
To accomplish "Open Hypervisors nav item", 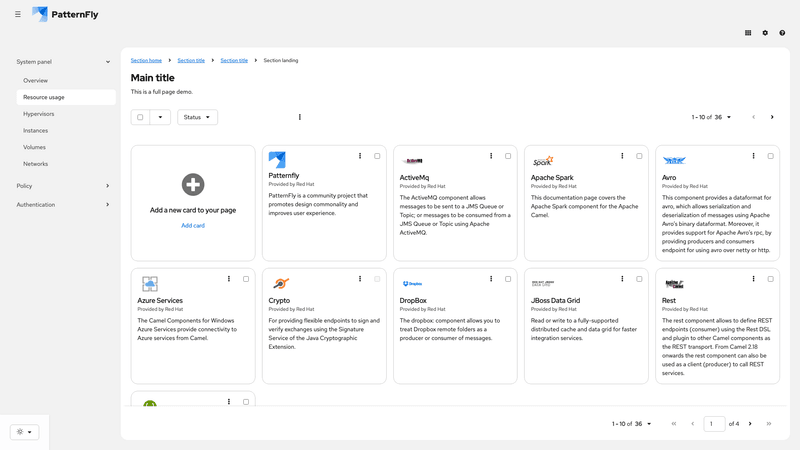I will point(66,114).
